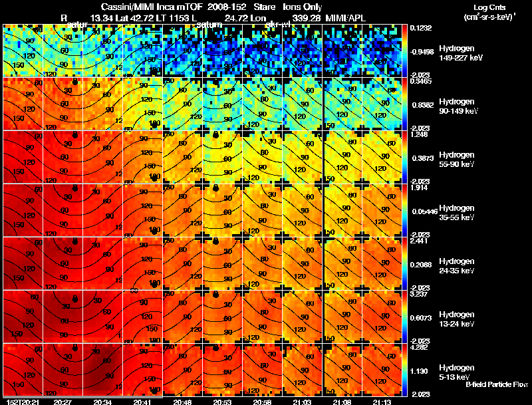This screenshot has height=405, width=532.
Task: Select the 55-90 keV panel at 20:58
Action: click(262, 157)
